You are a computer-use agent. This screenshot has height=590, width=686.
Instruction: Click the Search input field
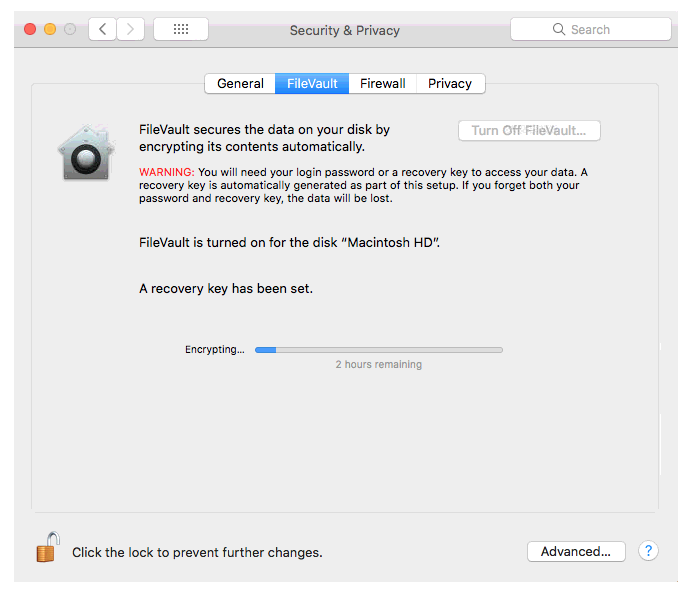(x=591, y=29)
